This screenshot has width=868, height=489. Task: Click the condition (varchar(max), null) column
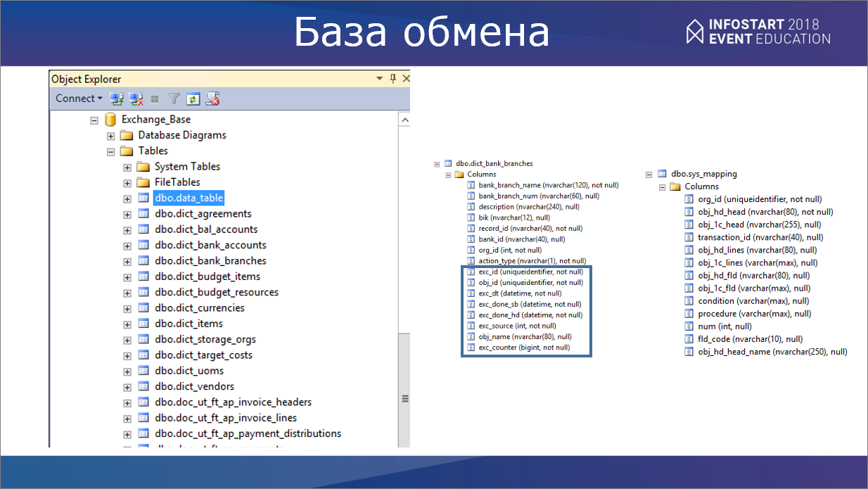coord(753,301)
